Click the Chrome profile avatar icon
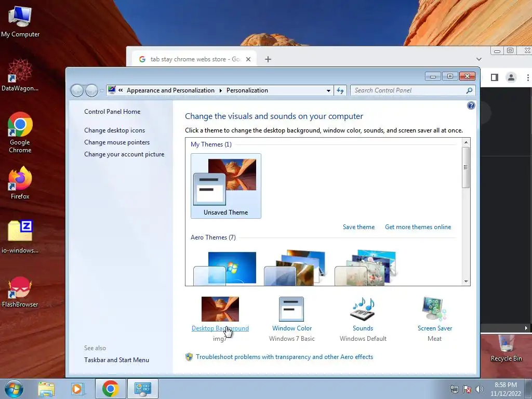Viewport: 532px width, 399px height. tap(511, 77)
